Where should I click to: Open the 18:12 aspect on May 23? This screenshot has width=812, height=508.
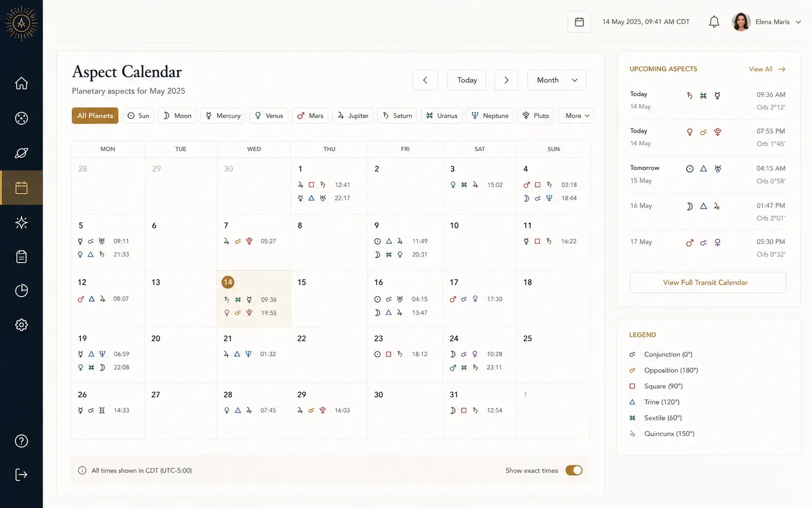point(400,354)
